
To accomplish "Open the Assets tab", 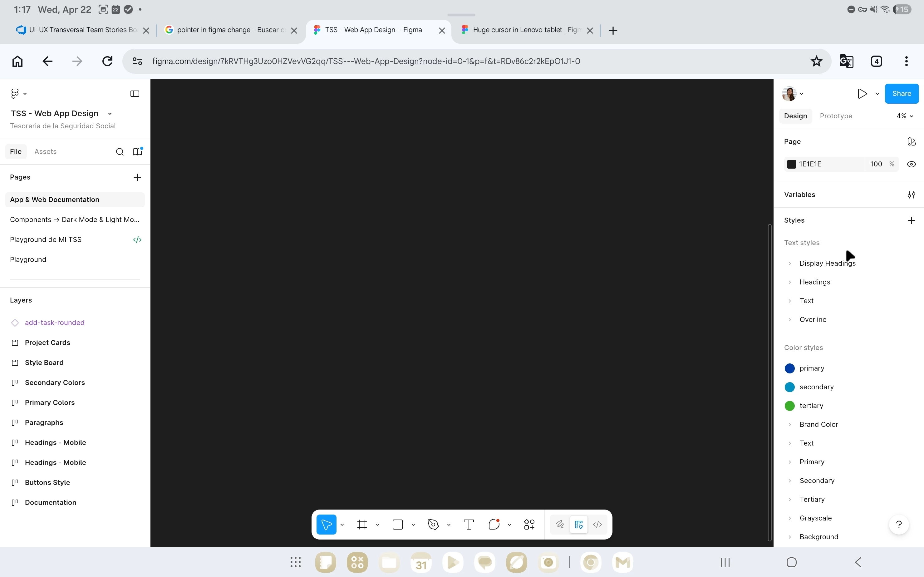I will (x=45, y=151).
